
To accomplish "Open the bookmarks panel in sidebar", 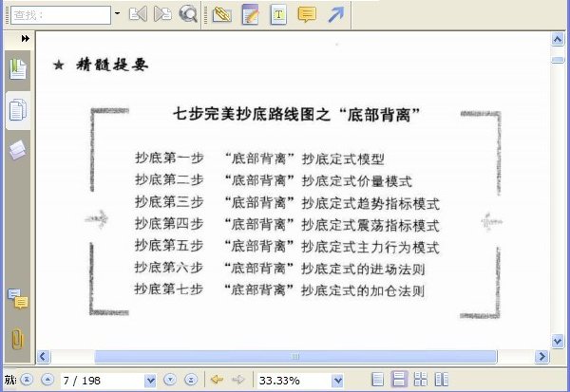I will (17, 69).
